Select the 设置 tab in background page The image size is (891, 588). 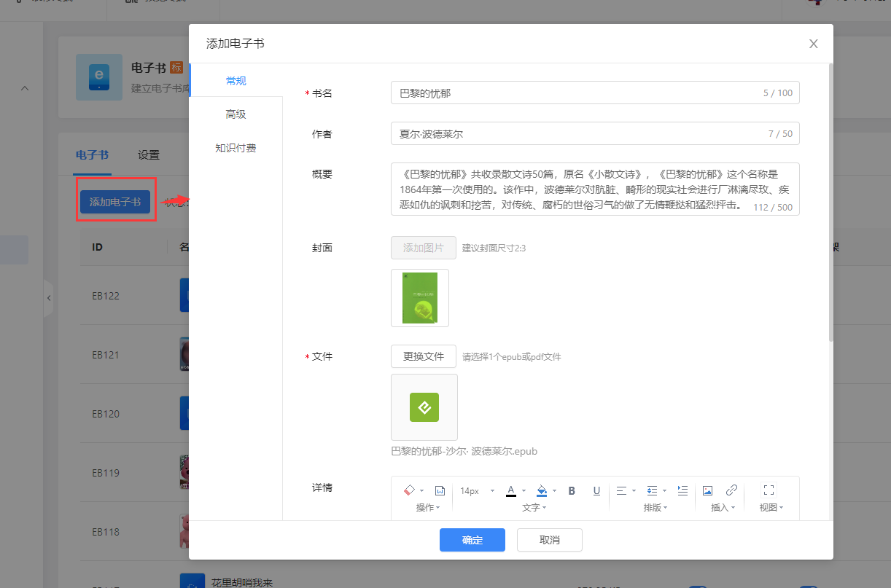coord(149,154)
